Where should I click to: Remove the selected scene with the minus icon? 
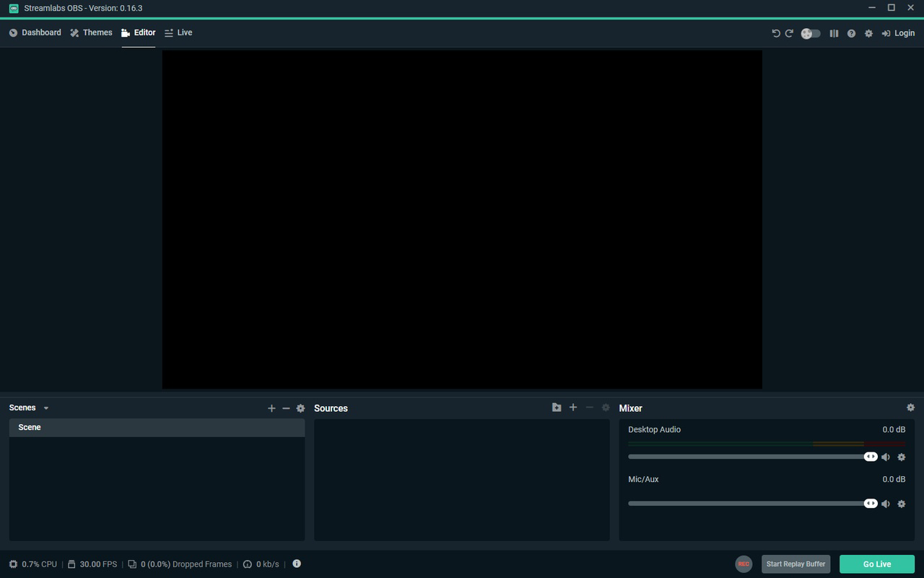coord(286,407)
